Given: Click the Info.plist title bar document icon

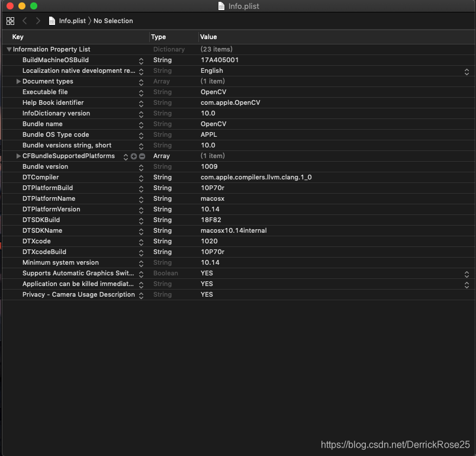Looking at the screenshot, I should (221, 6).
